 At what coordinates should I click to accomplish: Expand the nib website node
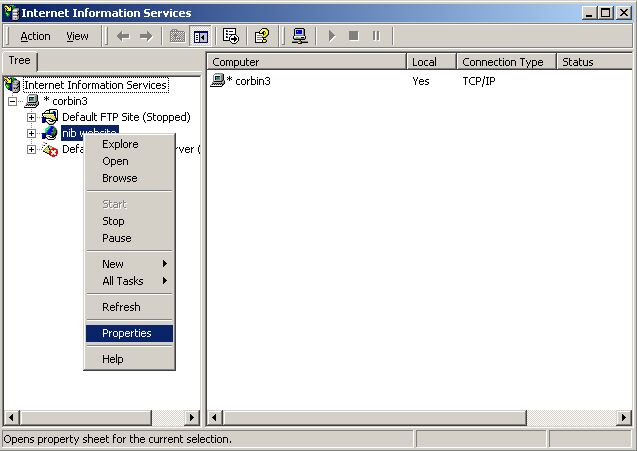pos(31,133)
